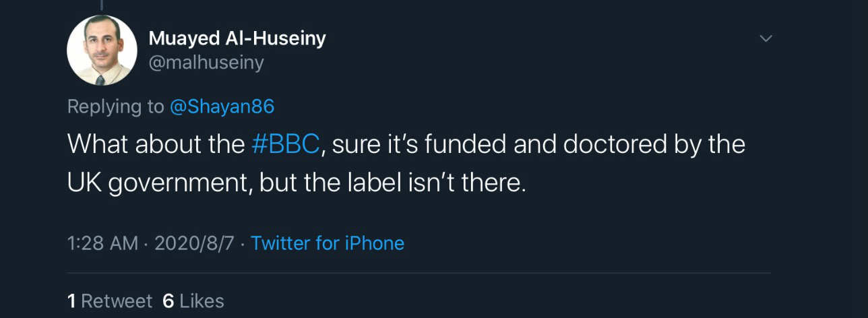The image size is (868, 318).
Task: Open the tweet options chevron menu
Action: (766, 38)
